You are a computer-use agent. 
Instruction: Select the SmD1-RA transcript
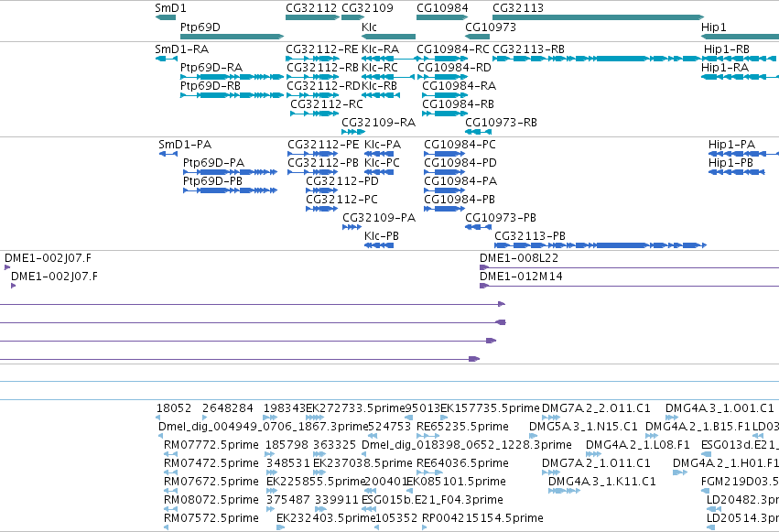[166, 59]
